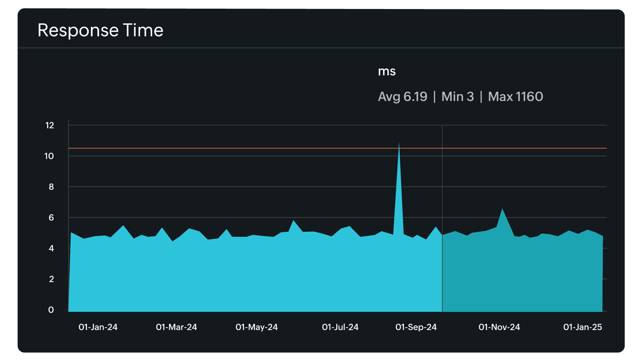
Task: Click the darker teal shaded area
Action: click(x=522, y=276)
